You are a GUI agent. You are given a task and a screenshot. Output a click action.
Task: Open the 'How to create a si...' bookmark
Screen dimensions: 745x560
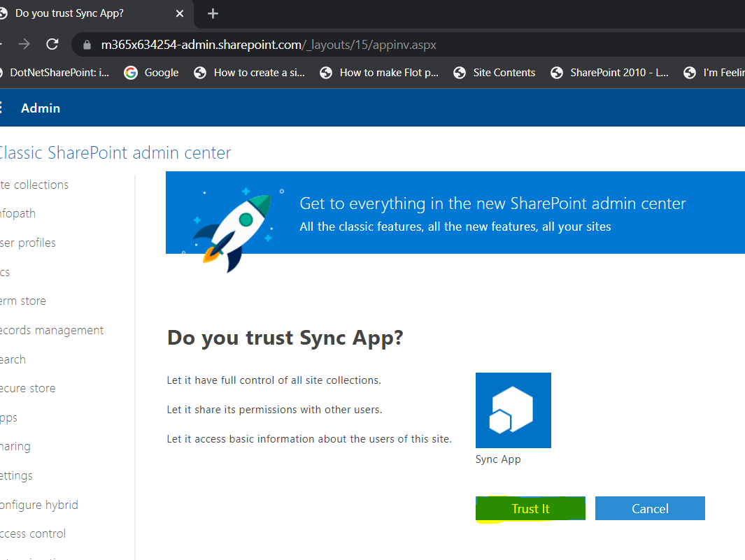250,73
